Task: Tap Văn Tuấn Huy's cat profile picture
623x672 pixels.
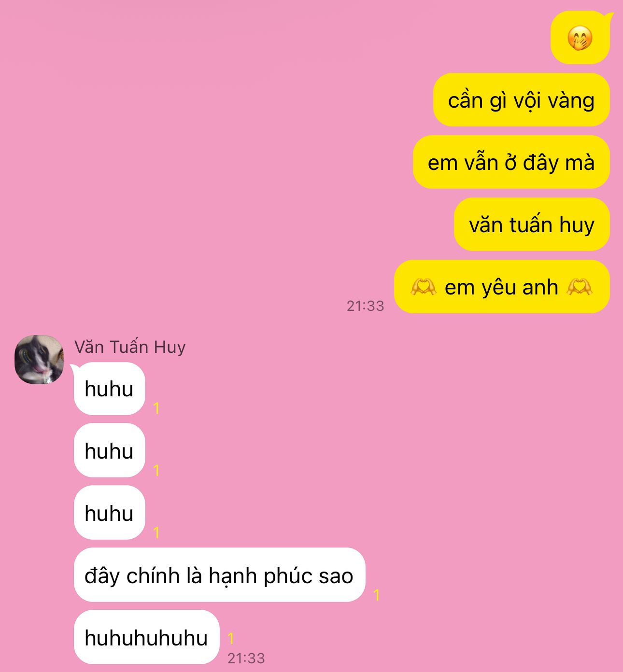Action: (39, 360)
